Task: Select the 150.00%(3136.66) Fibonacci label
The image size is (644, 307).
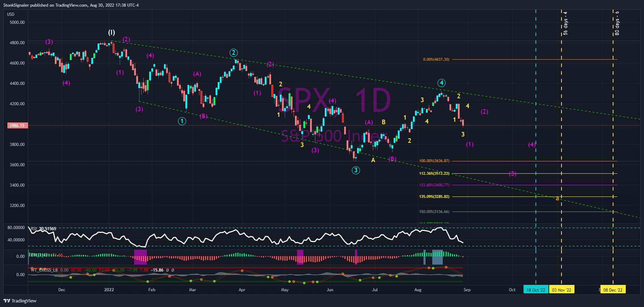Action: [434, 212]
